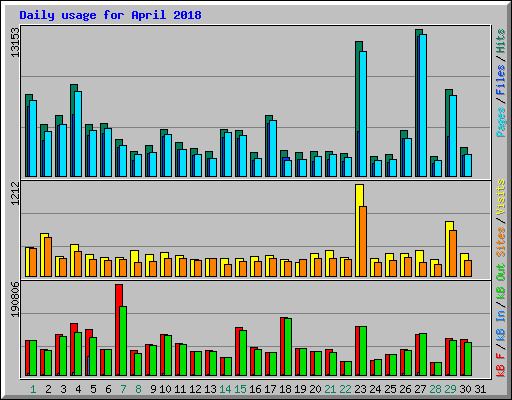Click the Visits legend label
This screenshot has width=512, height=400.
tap(501, 197)
